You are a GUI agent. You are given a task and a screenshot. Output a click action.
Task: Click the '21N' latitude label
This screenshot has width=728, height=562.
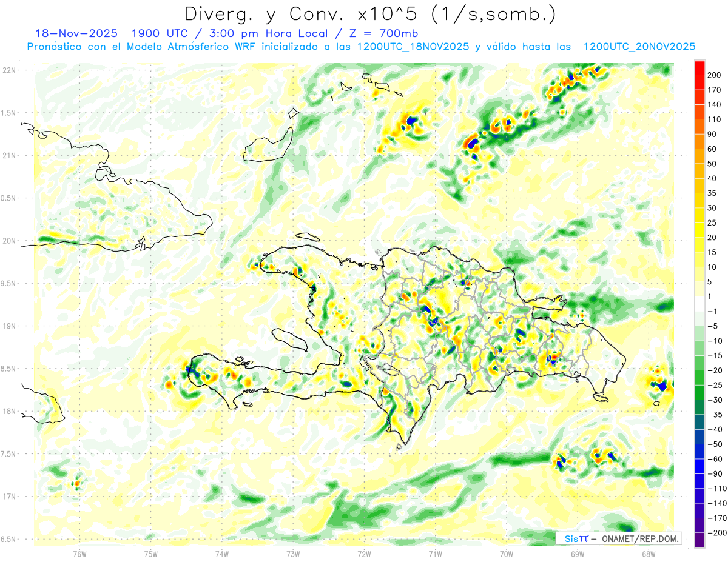(8, 155)
